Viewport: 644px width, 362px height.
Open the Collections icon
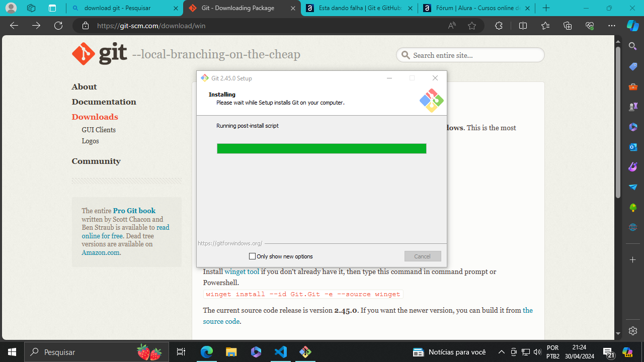tap(568, 26)
